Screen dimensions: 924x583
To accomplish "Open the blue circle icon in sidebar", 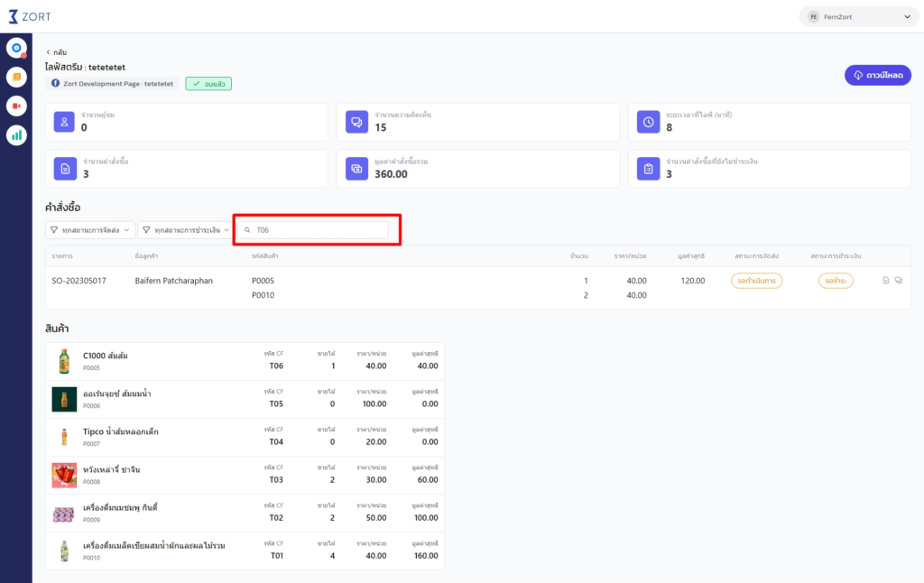I will 16,48.
